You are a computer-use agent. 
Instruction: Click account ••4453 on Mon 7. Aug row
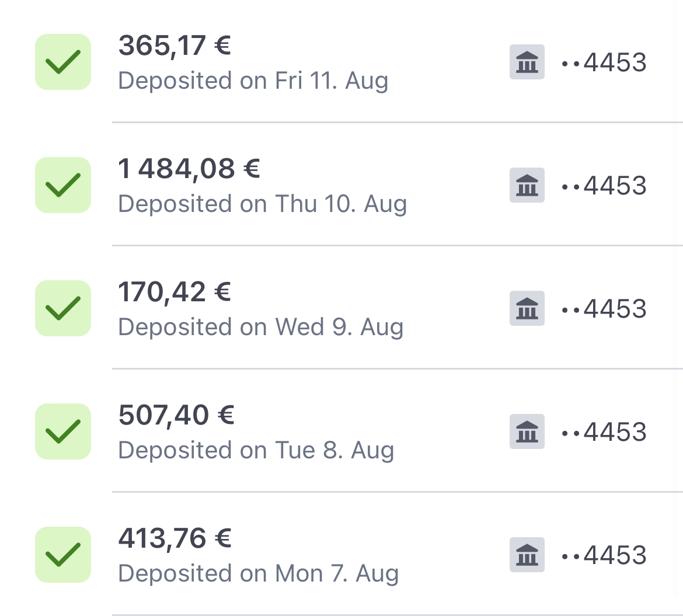pyautogui.click(x=604, y=555)
